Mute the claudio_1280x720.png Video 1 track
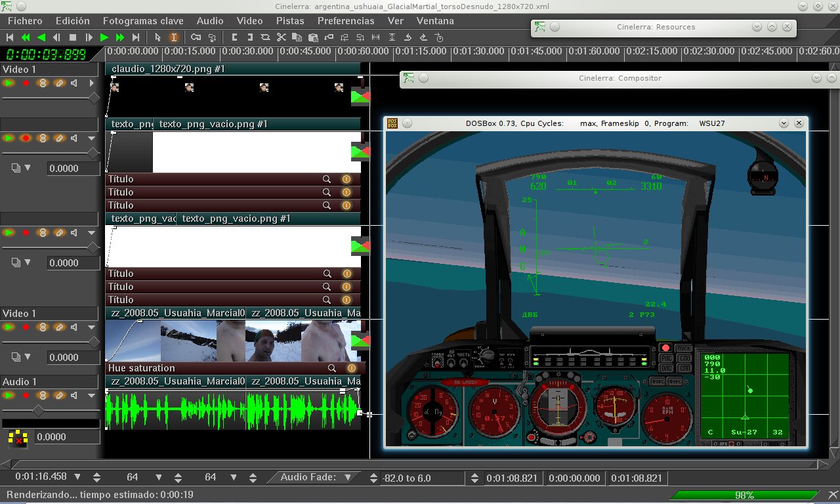The height and width of the screenshot is (504, 840). [x=75, y=83]
